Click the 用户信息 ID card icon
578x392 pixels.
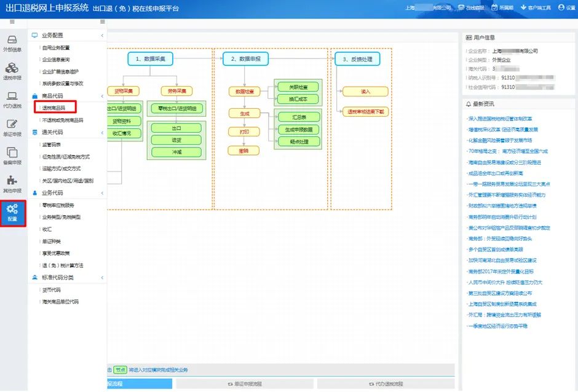469,37
